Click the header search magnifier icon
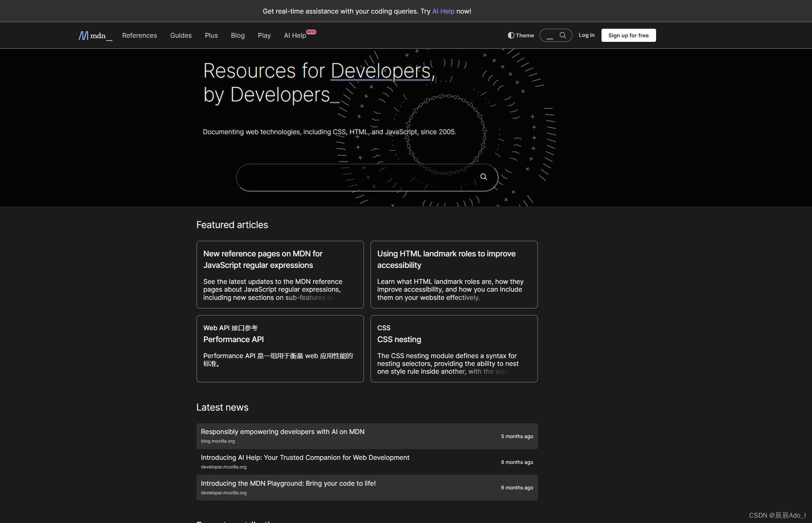 pyautogui.click(x=563, y=35)
